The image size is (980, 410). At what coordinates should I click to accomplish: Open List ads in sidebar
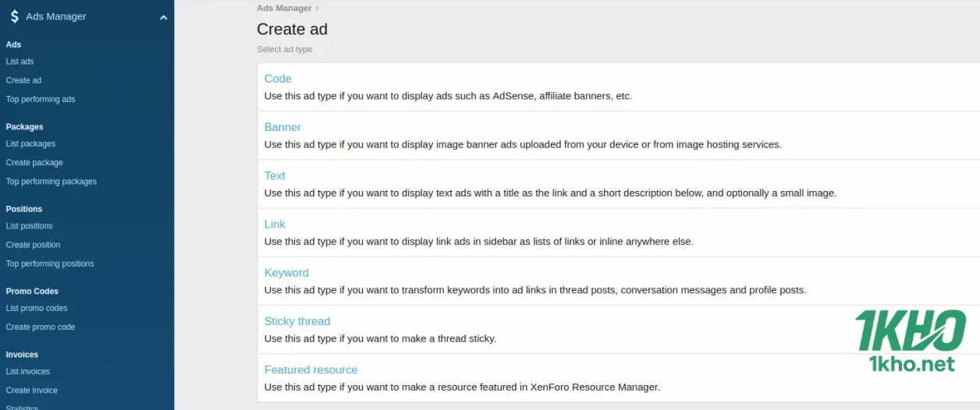click(x=20, y=62)
